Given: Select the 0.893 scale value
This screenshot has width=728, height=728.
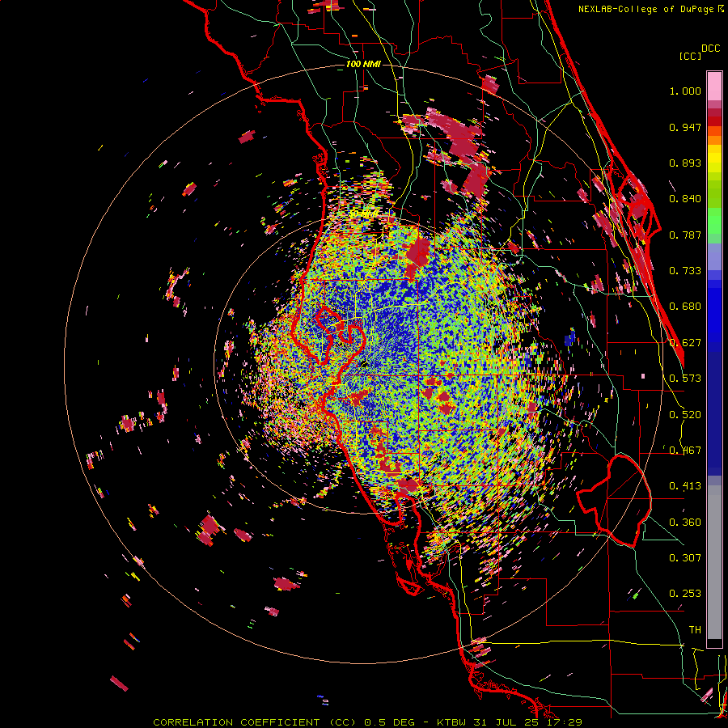Looking at the screenshot, I should 685,163.
